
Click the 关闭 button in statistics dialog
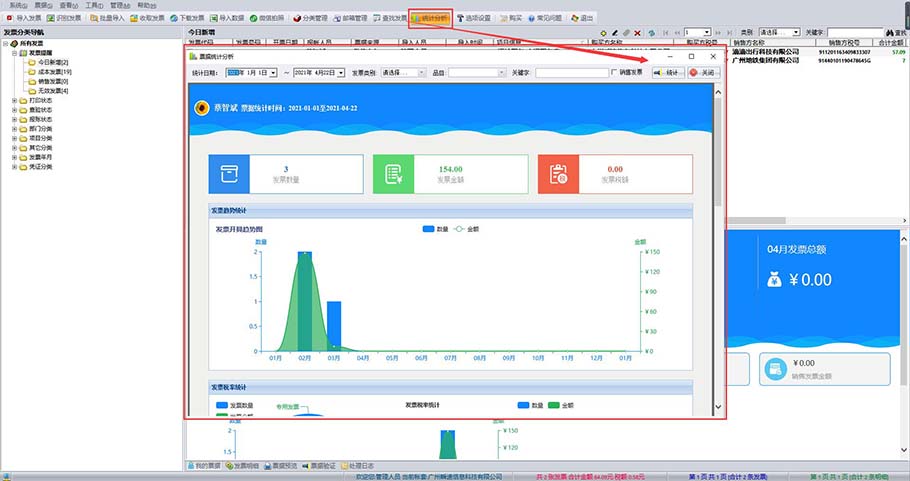[704, 73]
